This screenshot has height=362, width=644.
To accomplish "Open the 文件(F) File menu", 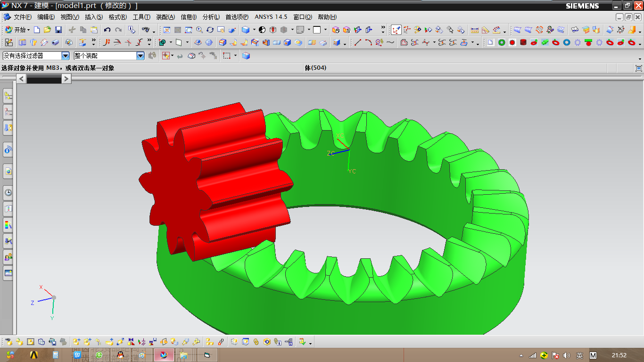I will (23, 17).
